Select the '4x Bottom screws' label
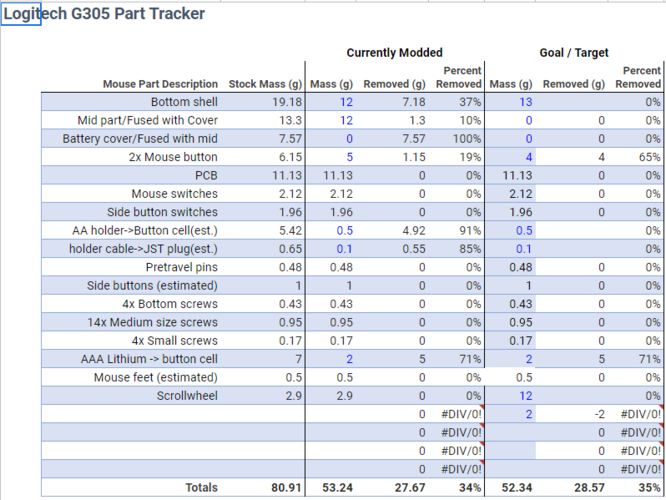Image resolution: width=666 pixels, height=500 pixels. point(170,304)
